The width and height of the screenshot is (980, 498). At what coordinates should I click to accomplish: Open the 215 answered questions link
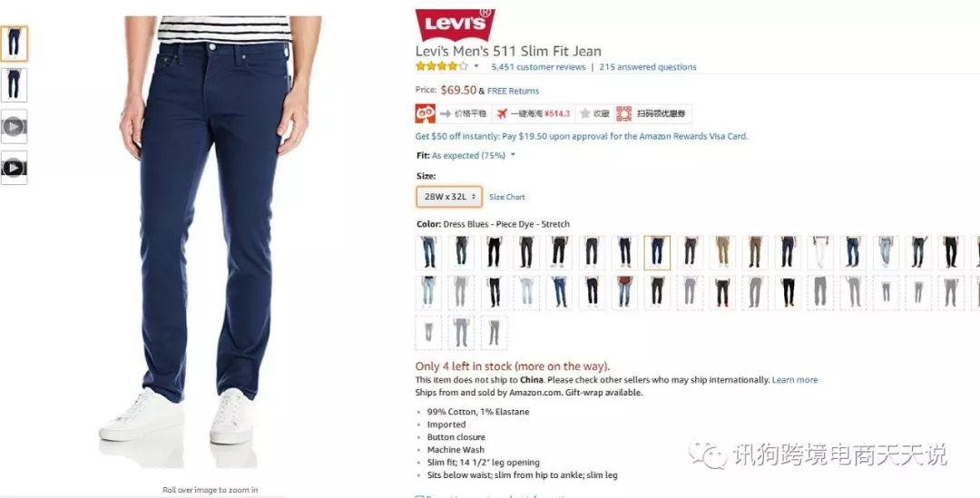[648, 67]
